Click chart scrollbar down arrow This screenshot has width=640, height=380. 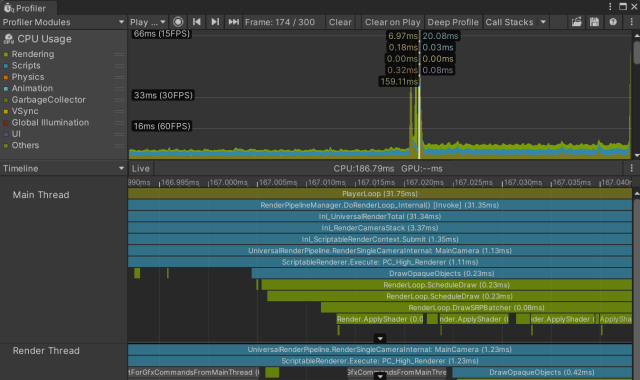click(636, 156)
